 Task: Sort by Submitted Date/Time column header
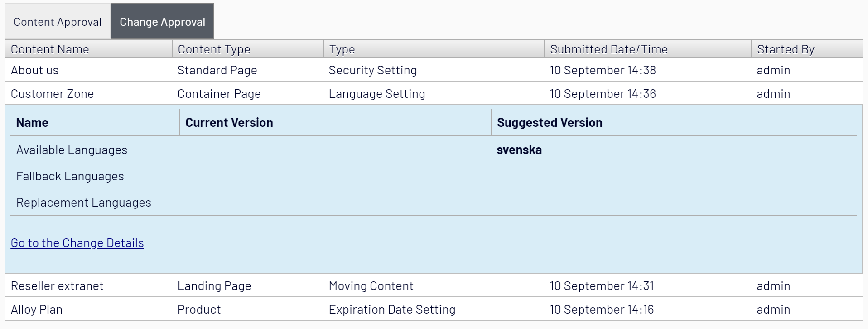pos(608,49)
